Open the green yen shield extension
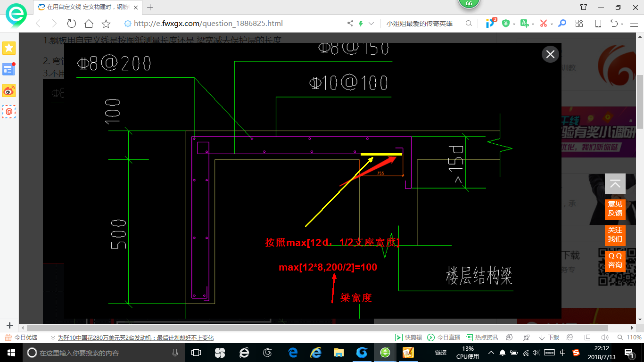Screen dimensions: 644x362 506,24
